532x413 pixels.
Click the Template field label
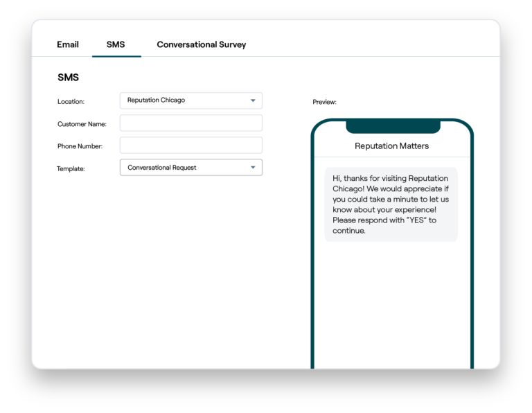point(71,168)
